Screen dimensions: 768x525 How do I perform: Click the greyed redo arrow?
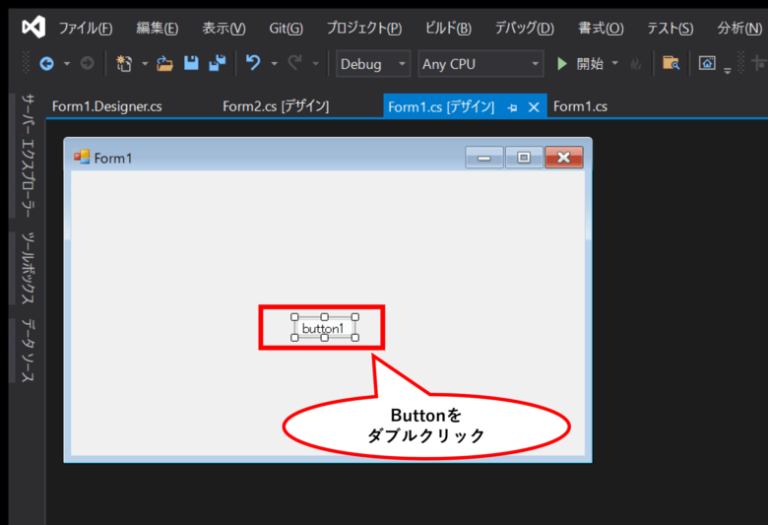tap(295, 63)
